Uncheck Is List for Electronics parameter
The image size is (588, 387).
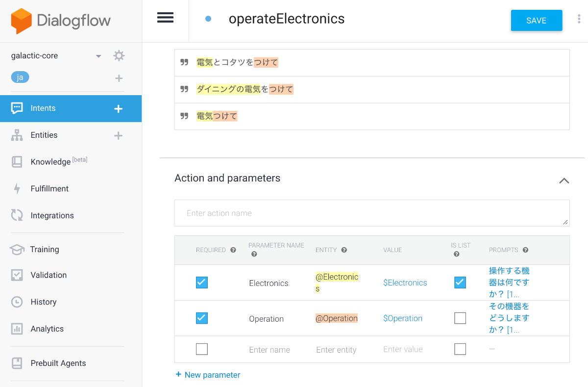point(460,283)
